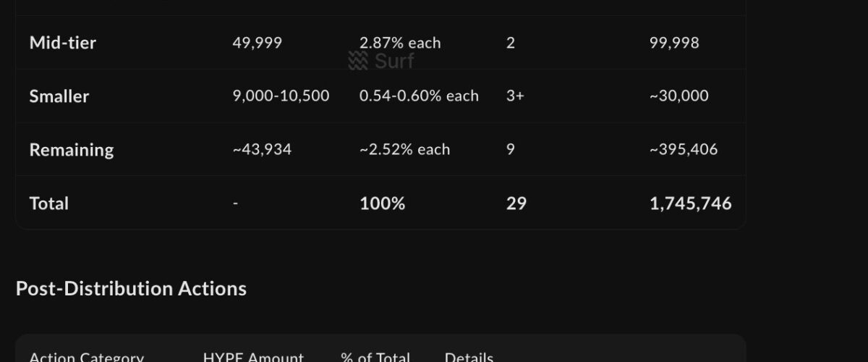The width and height of the screenshot is (868, 362).
Task: Click the HYPE Amount column header
Action: [253, 358]
